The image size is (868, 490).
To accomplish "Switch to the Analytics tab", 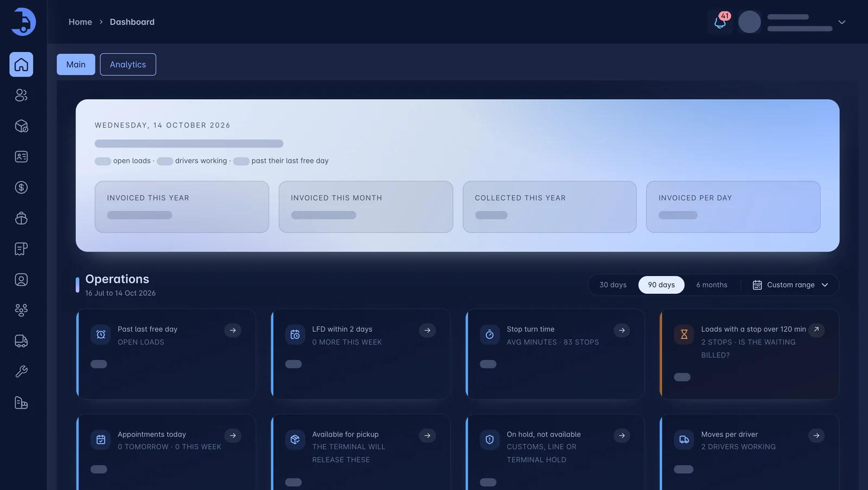I will coord(128,65).
